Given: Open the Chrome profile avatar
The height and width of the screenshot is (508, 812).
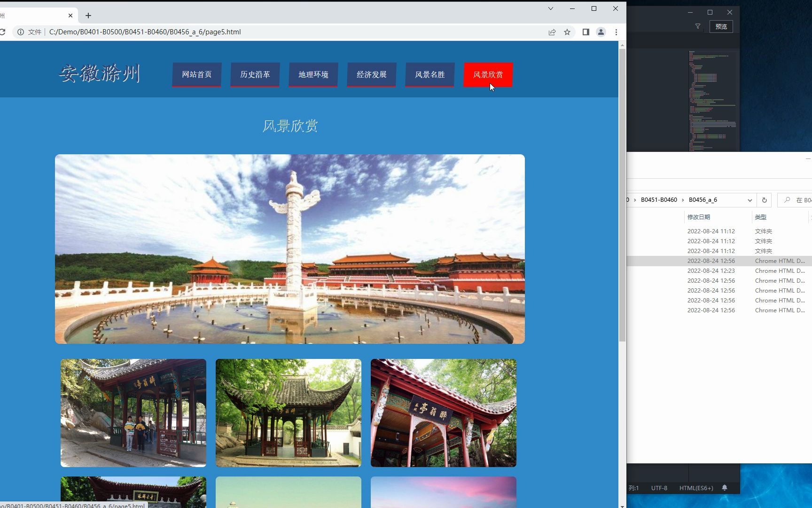Looking at the screenshot, I should pos(601,32).
